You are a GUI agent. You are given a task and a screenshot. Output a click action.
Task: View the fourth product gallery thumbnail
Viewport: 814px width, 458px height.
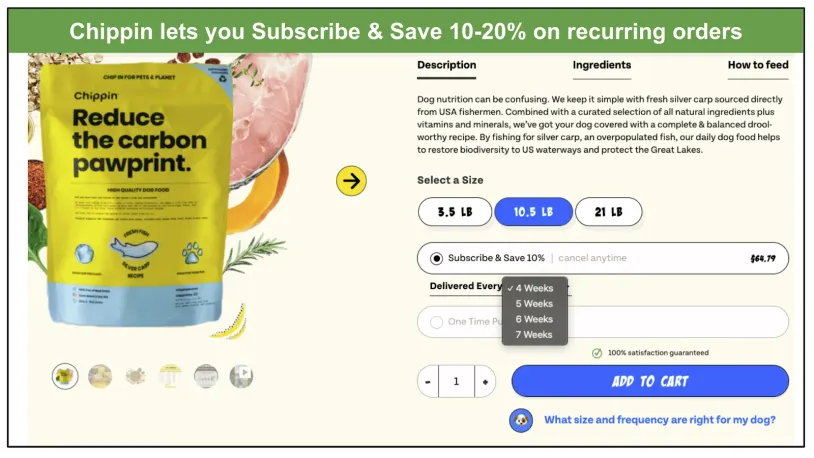pyautogui.click(x=170, y=376)
